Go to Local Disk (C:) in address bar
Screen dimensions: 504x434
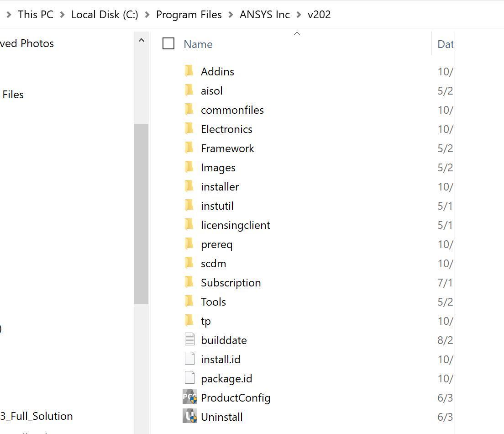coord(105,15)
